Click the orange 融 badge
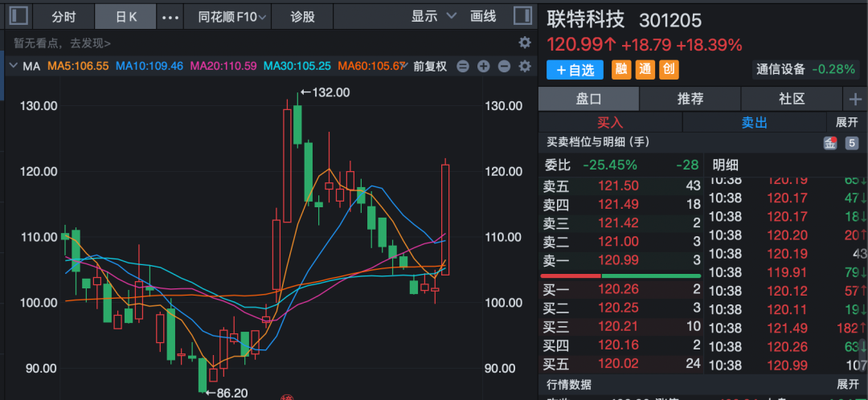The height and width of the screenshot is (400, 868). coord(621,70)
